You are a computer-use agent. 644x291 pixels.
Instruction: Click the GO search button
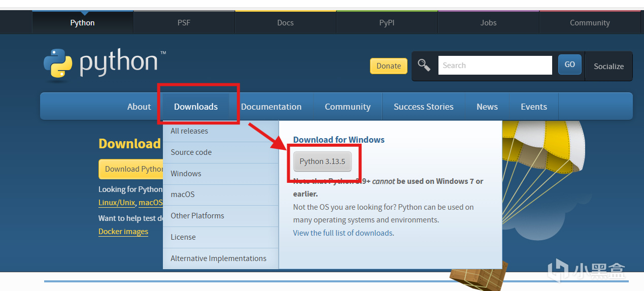tap(570, 64)
